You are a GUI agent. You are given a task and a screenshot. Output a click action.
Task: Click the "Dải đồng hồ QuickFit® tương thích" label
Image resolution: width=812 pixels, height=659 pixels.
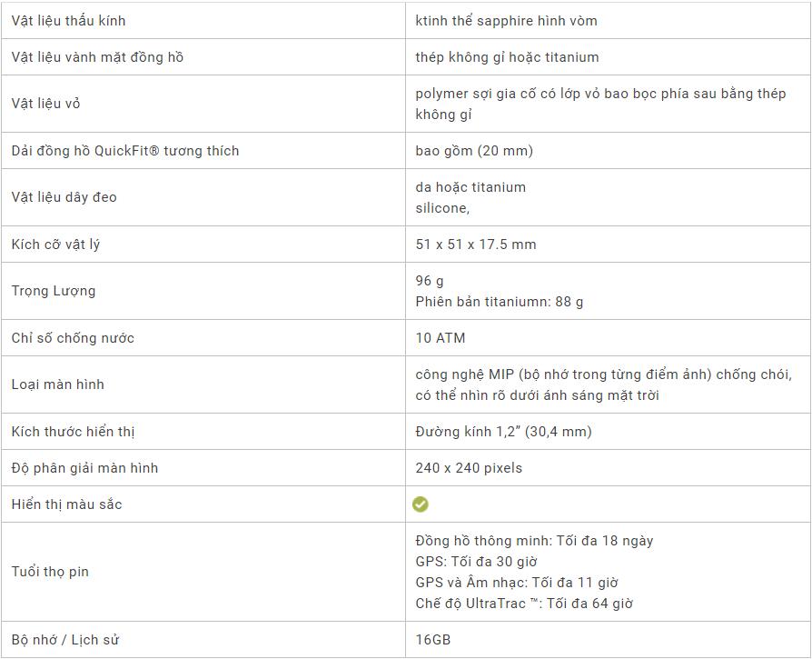click(125, 151)
